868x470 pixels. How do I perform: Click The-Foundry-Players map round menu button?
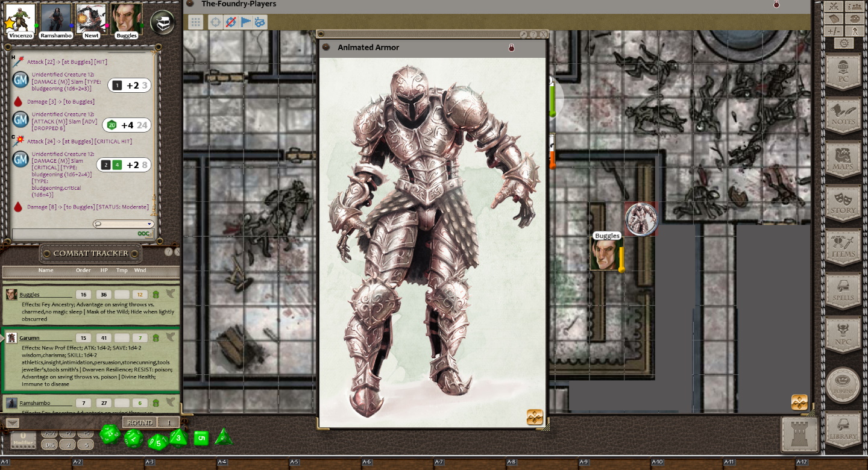click(190, 4)
